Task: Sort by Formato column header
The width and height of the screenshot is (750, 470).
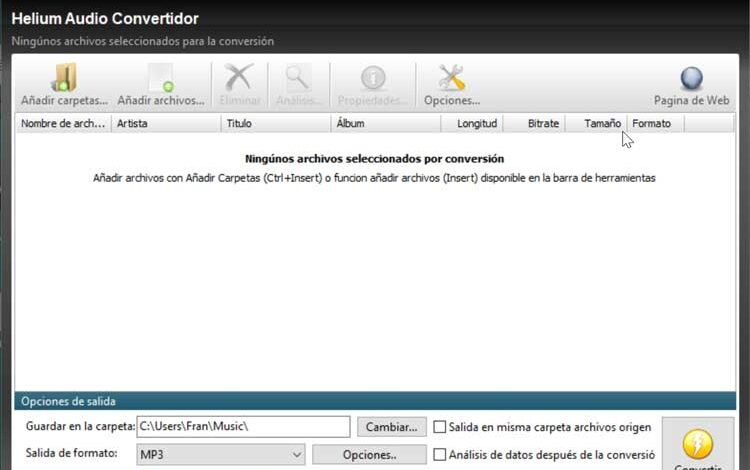Action: [656, 123]
